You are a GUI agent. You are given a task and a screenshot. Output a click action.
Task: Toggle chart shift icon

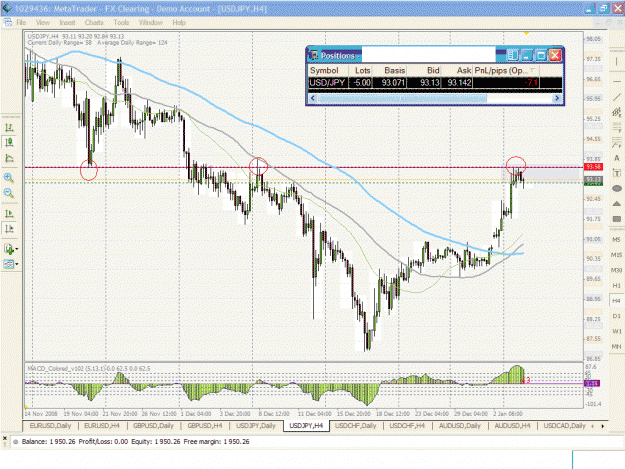click(x=9, y=229)
